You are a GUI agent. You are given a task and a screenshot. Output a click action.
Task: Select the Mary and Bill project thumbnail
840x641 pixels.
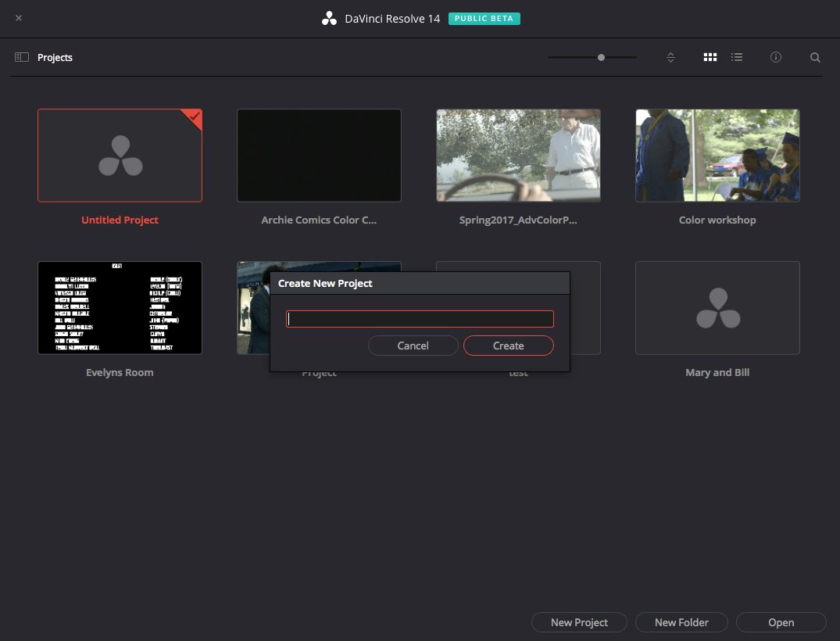coord(717,308)
